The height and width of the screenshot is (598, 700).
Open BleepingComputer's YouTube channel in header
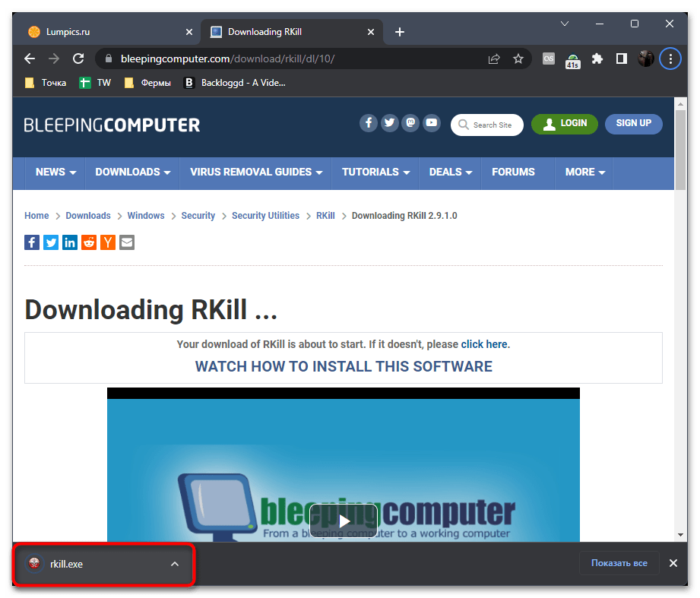click(431, 123)
